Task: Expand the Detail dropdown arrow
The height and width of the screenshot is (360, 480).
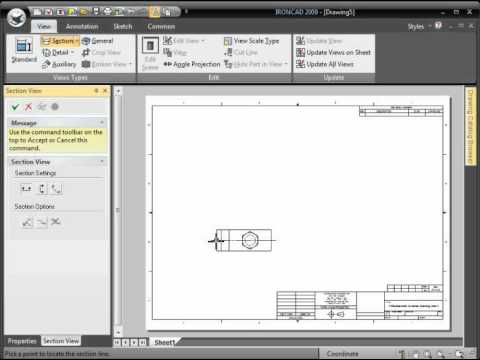Action: pyautogui.click(x=72, y=52)
